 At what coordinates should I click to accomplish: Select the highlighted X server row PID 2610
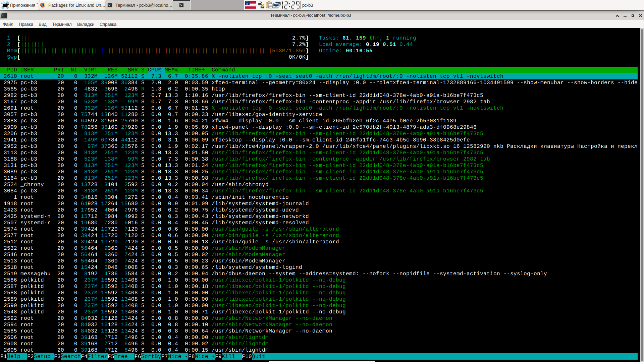pyautogui.click(x=319, y=76)
